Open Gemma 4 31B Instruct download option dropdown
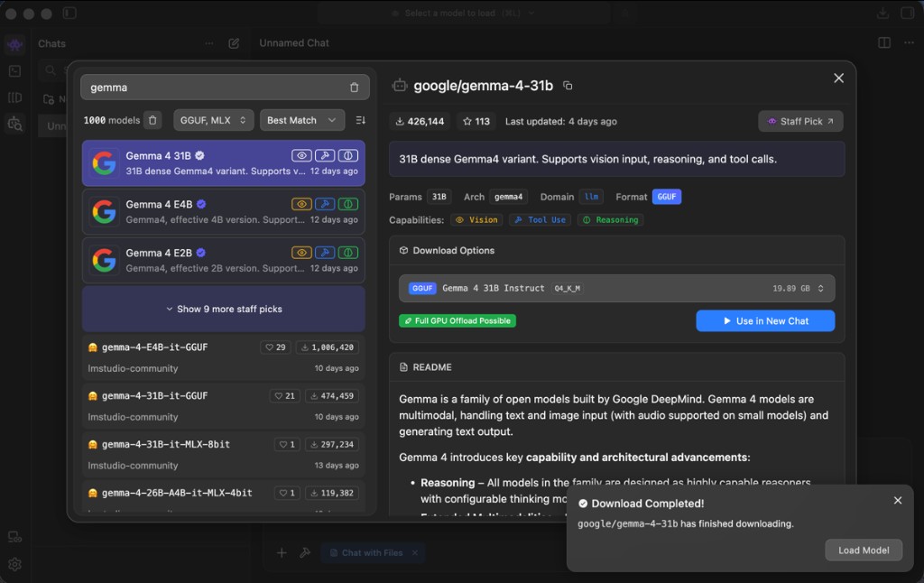The width and height of the screenshot is (924, 583). 616,288
